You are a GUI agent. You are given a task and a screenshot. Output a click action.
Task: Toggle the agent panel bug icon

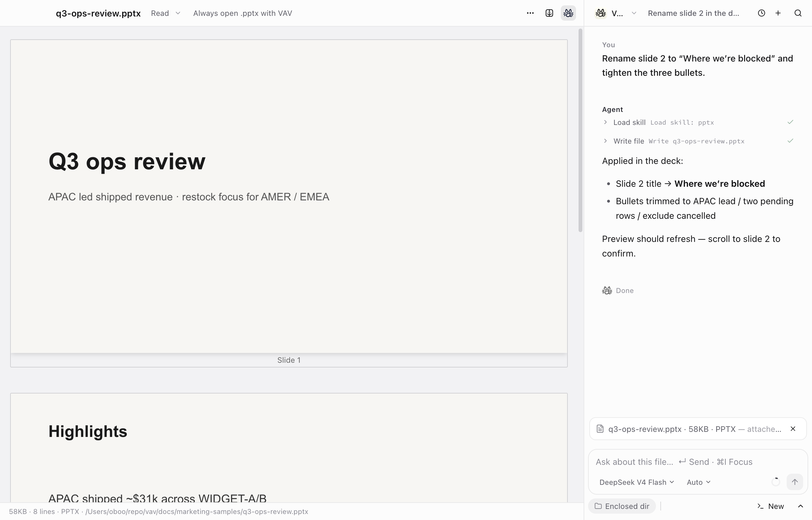pos(568,13)
